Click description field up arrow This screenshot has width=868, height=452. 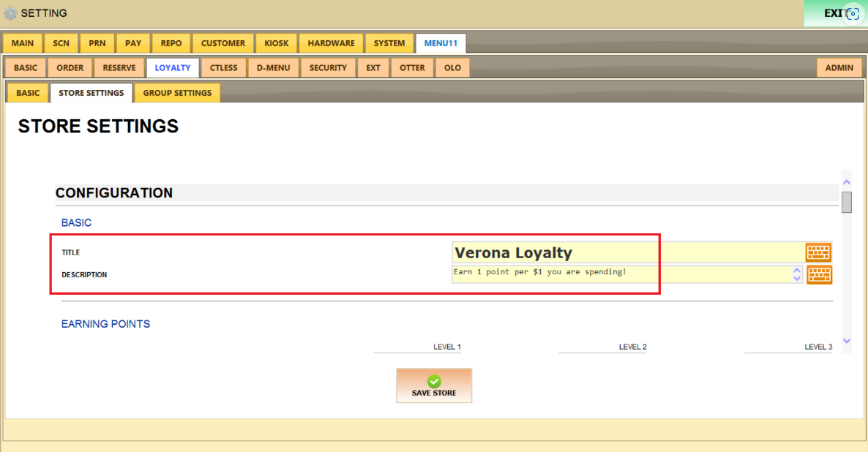point(797,271)
